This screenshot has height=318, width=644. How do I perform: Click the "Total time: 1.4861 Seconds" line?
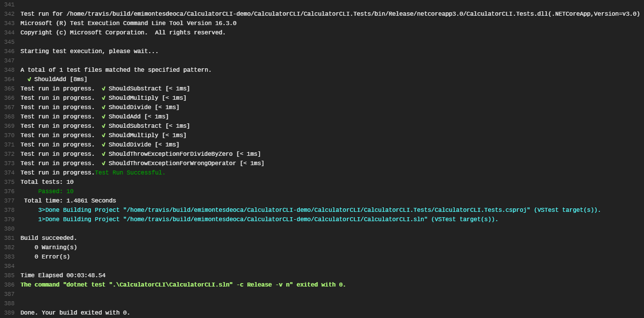point(70,201)
